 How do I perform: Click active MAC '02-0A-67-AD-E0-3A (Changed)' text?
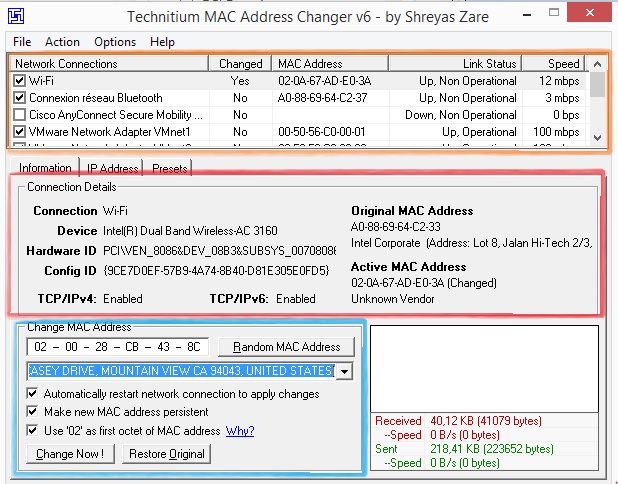pos(424,283)
